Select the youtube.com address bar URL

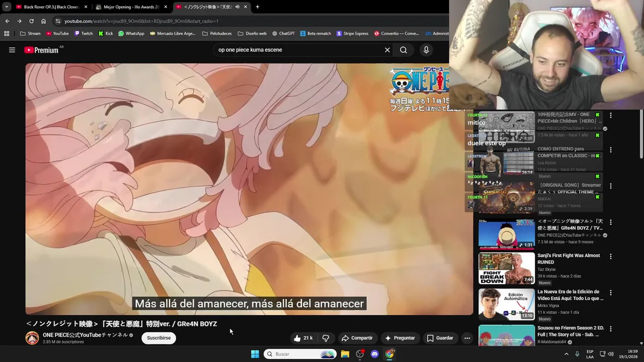tap(141, 21)
